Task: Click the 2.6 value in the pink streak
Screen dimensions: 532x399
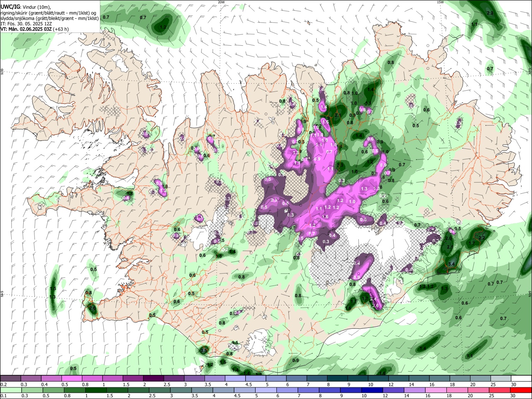Action: (376, 306)
